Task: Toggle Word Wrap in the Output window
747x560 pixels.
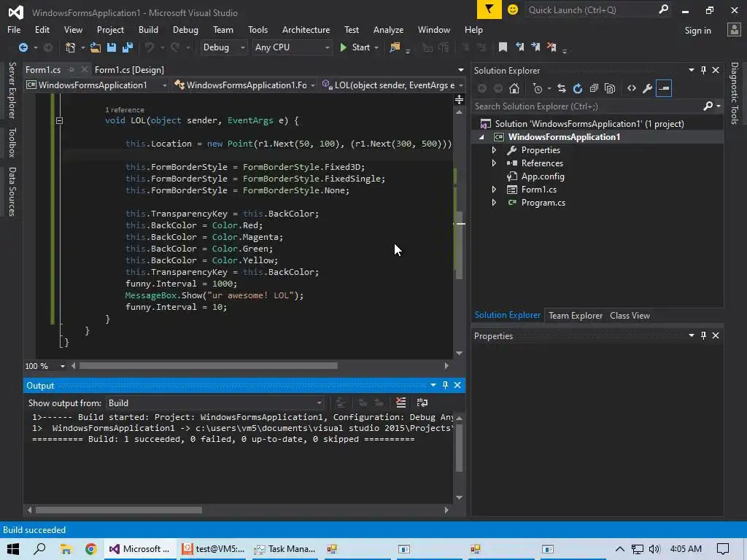Action: 422,402
